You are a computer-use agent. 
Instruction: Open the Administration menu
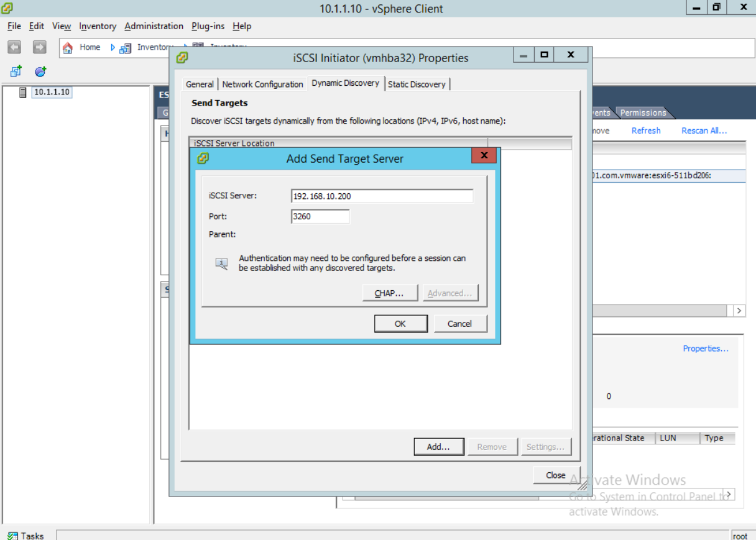(x=154, y=26)
